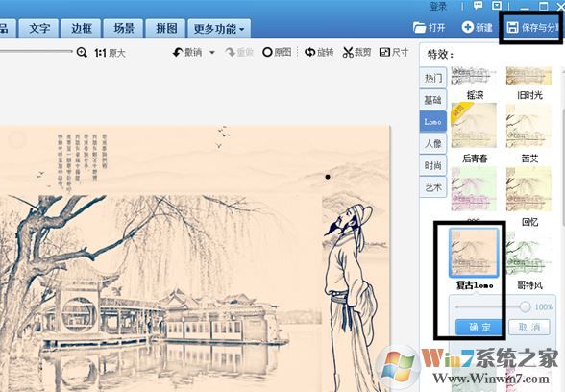Screen dimensions: 565x392
Task: Click the 重做 redo icon
Action: click(239, 53)
